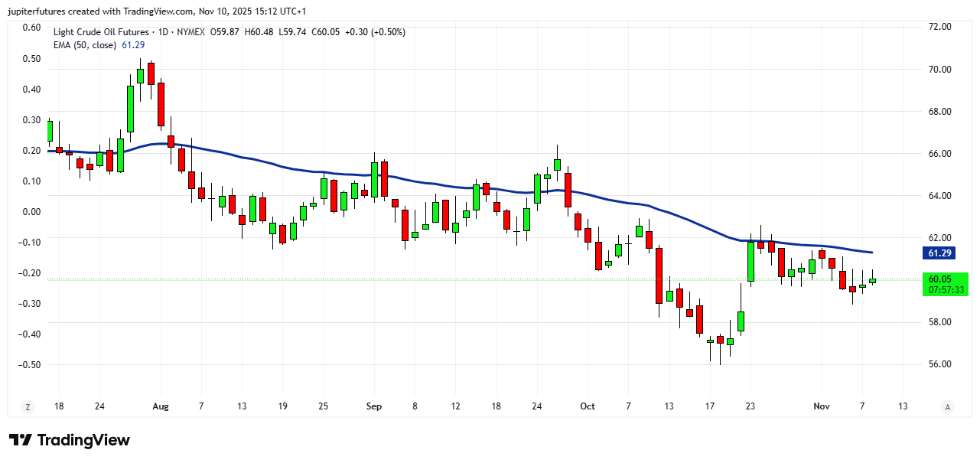980x463 pixels.
Task: Click the Z timezone icon on time axis
Action: click(28, 406)
